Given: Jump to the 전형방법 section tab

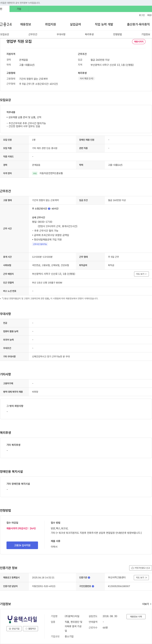Looking at the screenshot, I should pyautogui.click(x=117, y=34).
